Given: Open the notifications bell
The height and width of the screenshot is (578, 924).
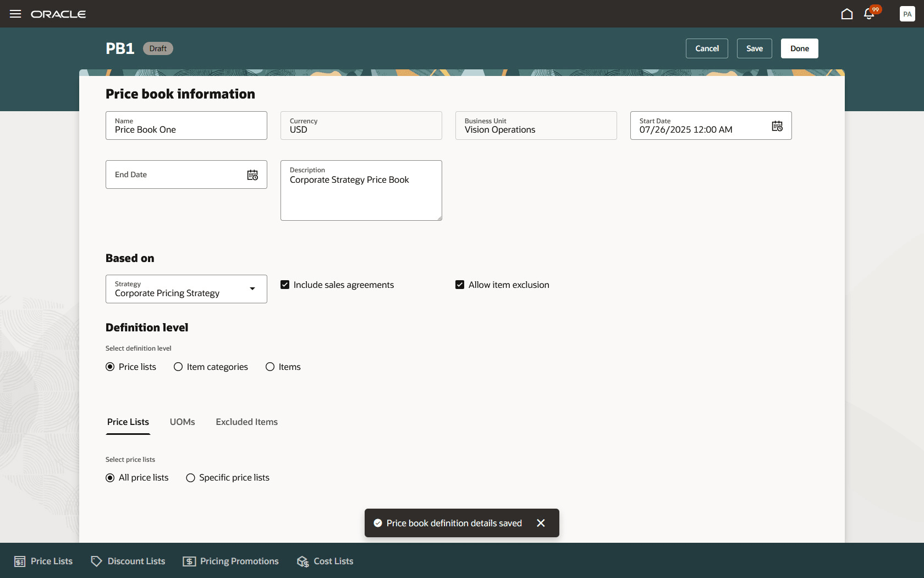Looking at the screenshot, I should pyautogui.click(x=869, y=14).
